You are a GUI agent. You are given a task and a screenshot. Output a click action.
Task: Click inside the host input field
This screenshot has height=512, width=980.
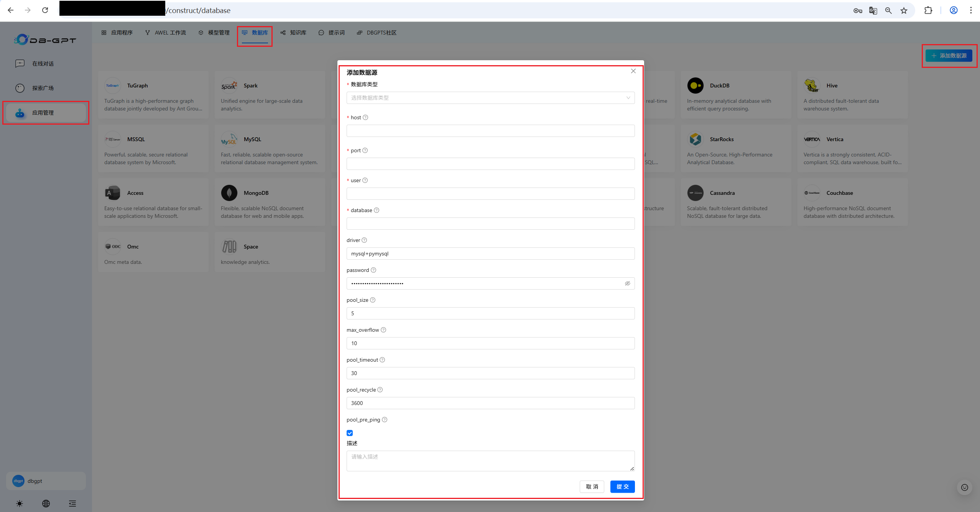click(x=490, y=131)
